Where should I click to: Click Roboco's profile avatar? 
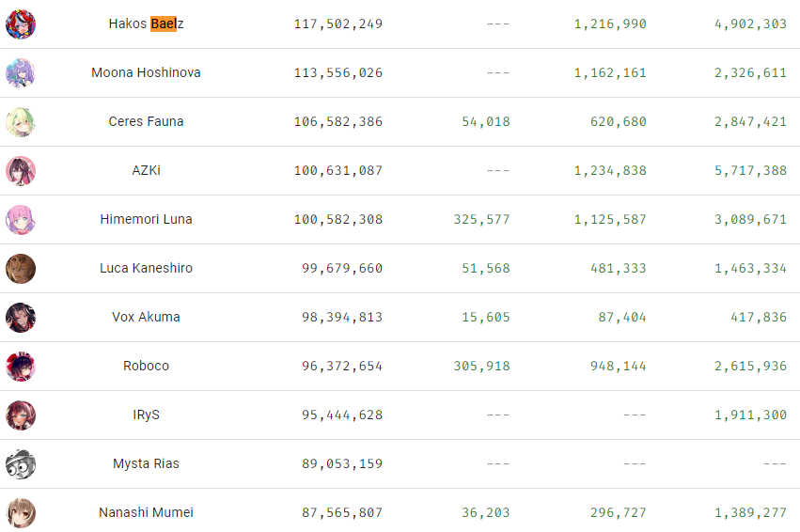click(x=21, y=367)
